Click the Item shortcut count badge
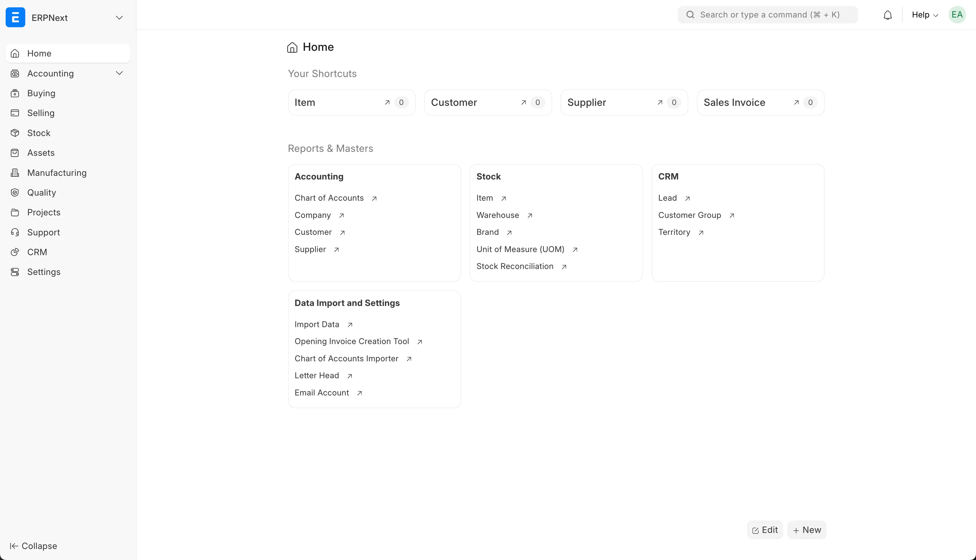976x560 pixels. coord(401,102)
